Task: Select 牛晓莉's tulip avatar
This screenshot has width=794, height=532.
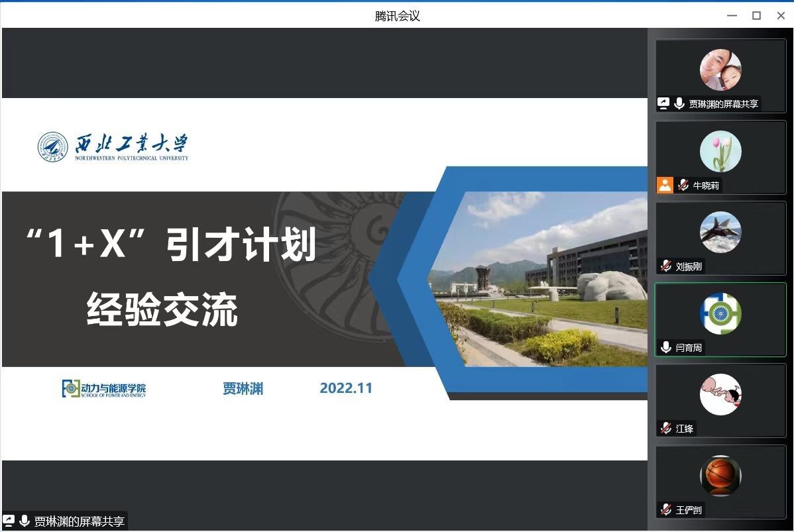Action: [x=720, y=151]
